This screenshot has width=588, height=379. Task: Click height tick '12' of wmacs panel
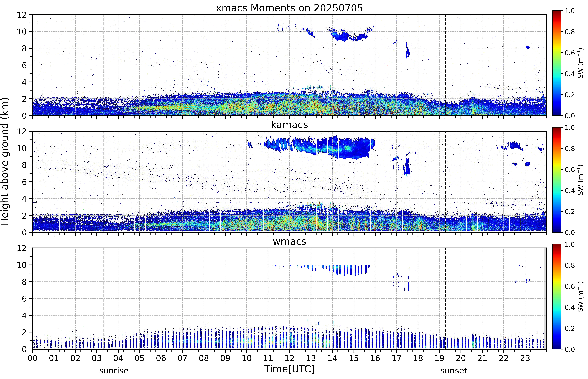click(22, 248)
